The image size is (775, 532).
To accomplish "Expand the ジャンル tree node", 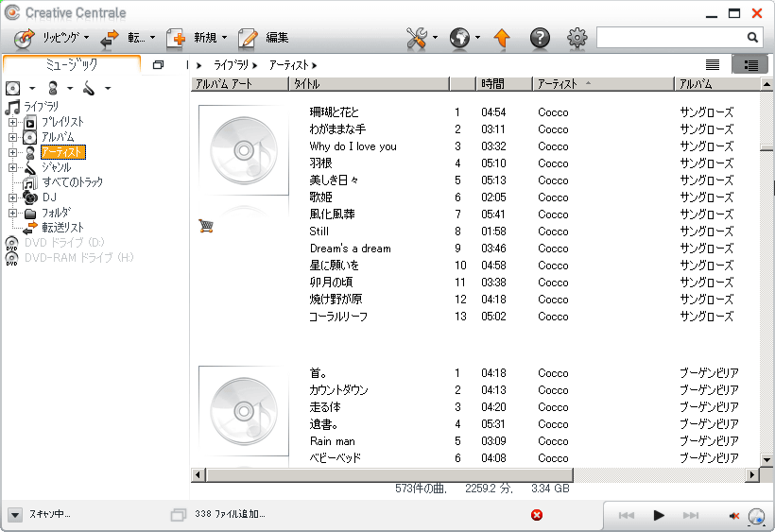I will click(13, 168).
